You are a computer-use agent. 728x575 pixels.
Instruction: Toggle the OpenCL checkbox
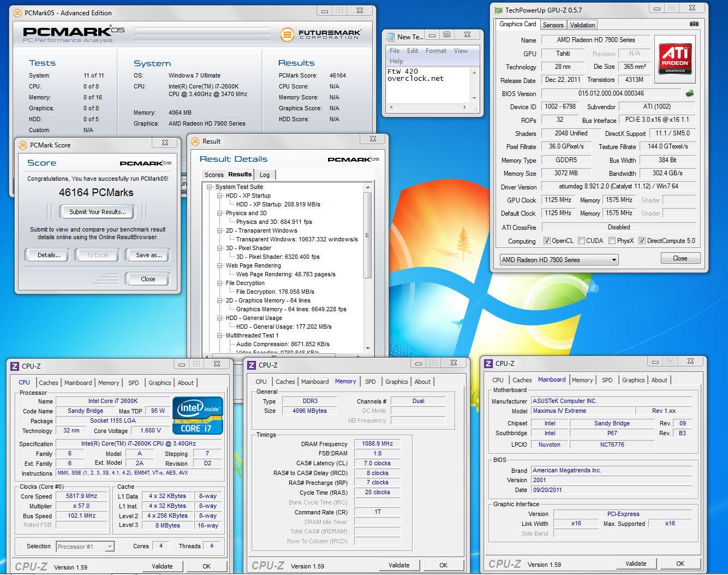click(x=547, y=241)
